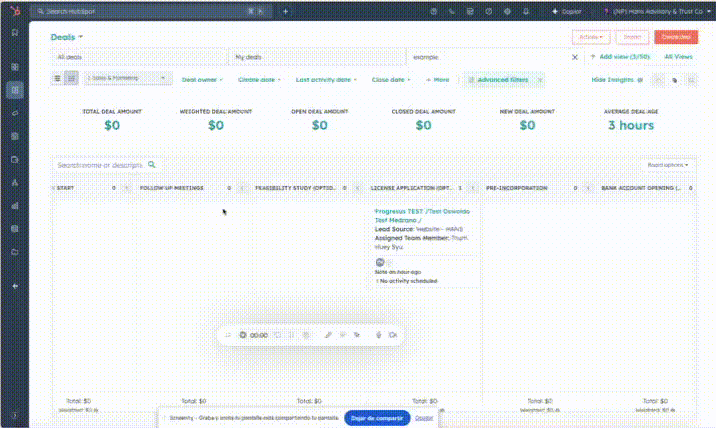Click 'No activity scheduled' on deal card
This screenshot has width=716, height=428.
tap(408, 281)
